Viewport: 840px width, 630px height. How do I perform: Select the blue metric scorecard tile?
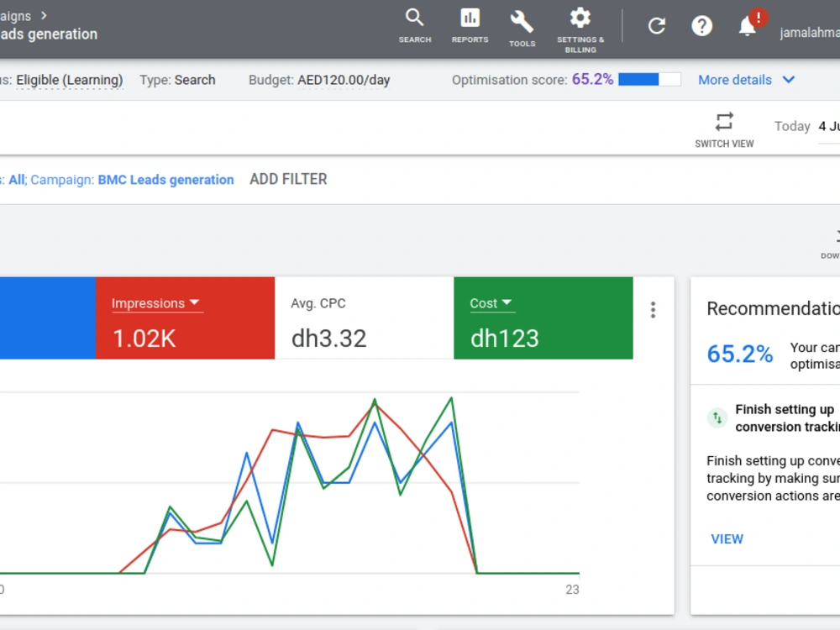point(48,318)
